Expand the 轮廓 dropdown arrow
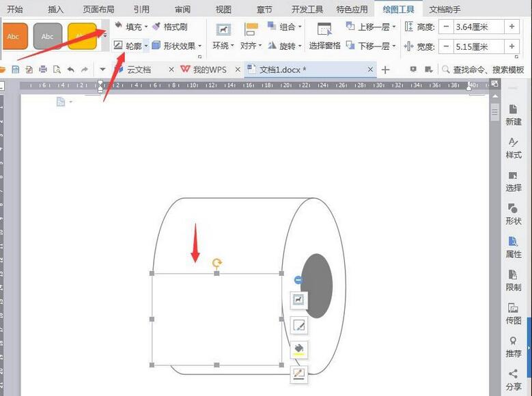Viewport: 532px width, 396px height. (x=146, y=46)
